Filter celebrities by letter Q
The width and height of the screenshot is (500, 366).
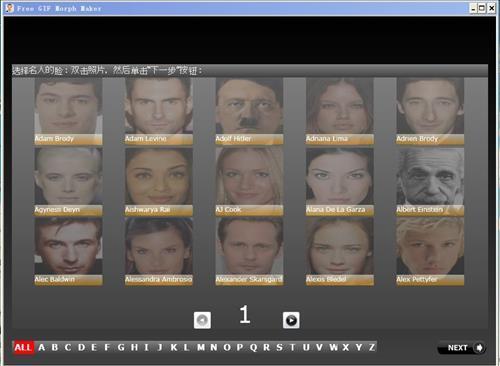coord(253,347)
